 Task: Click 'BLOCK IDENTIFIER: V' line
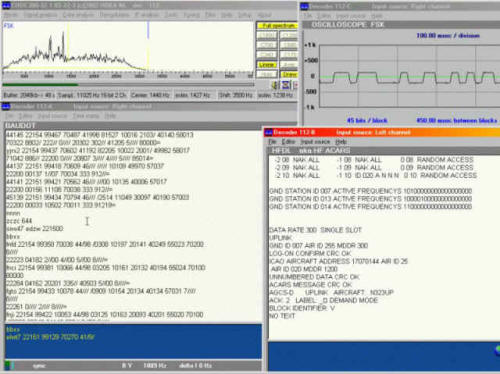pos(302,308)
